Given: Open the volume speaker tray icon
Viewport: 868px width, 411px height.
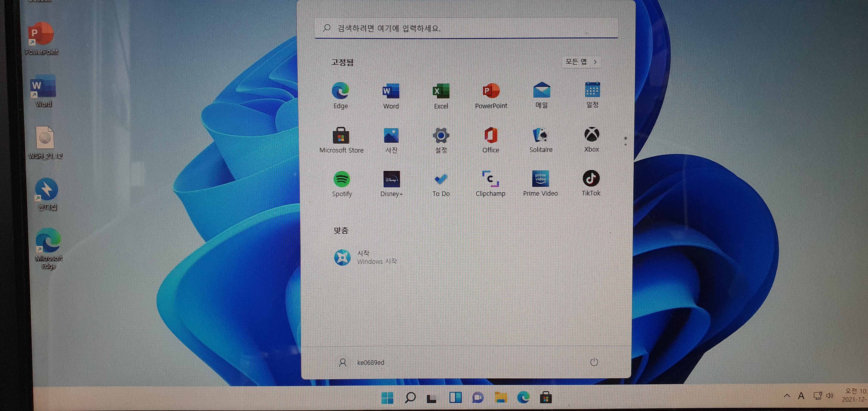Looking at the screenshot, I should (830, 395).
